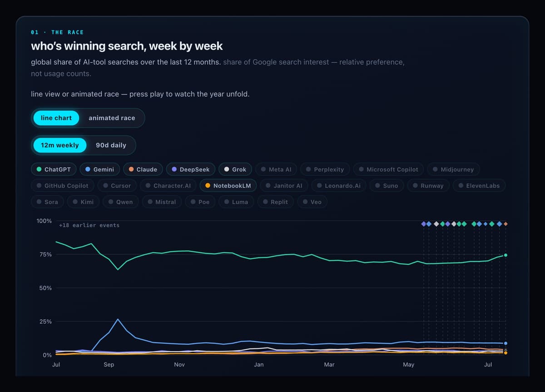The width and height of the screenshot is (545, 392).
Task: Switch to the line chart view
Action: tap(56, 118)
